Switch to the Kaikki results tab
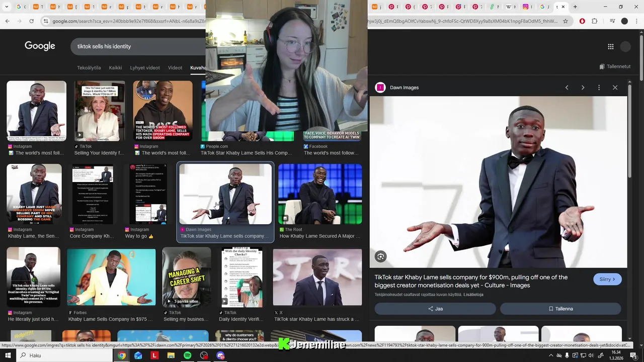Viewport: 644px width, 362px height. click(115, 68)
